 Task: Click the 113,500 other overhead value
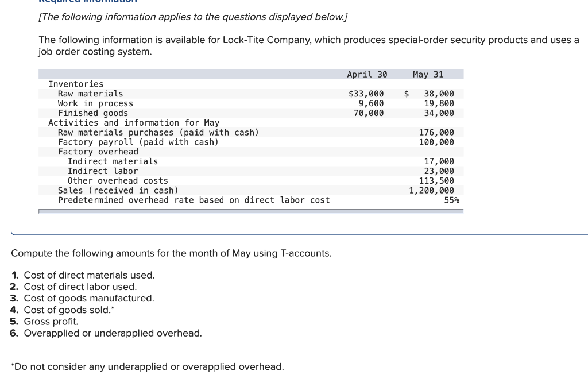click(436, 181)
